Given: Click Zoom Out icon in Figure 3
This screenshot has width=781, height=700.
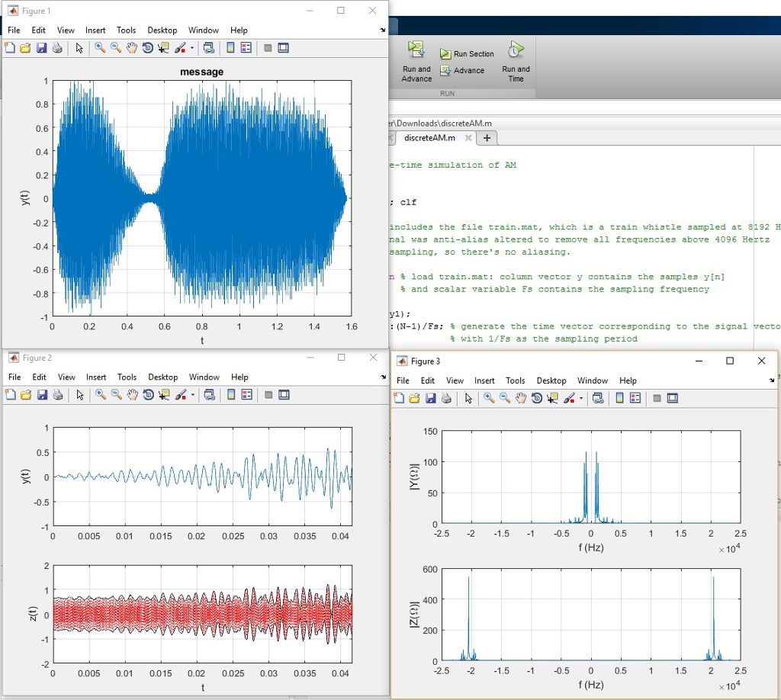Looking at the screenshot, I should [505, 398].
